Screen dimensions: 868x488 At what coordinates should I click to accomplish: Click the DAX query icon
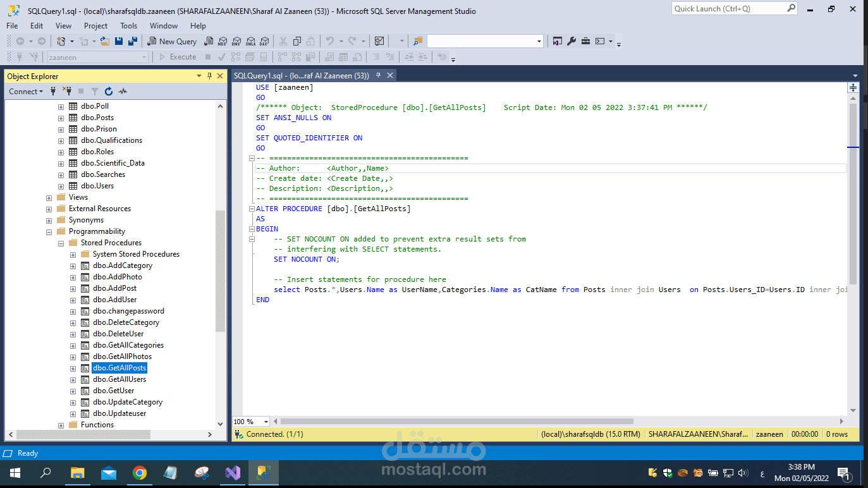click(x=264, y=41)
